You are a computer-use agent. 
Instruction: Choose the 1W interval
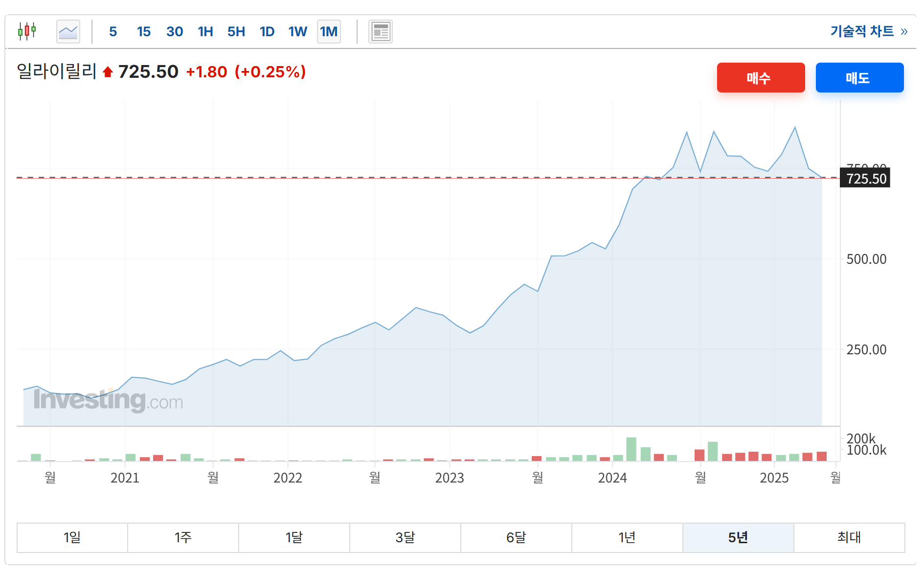(298, 32)
